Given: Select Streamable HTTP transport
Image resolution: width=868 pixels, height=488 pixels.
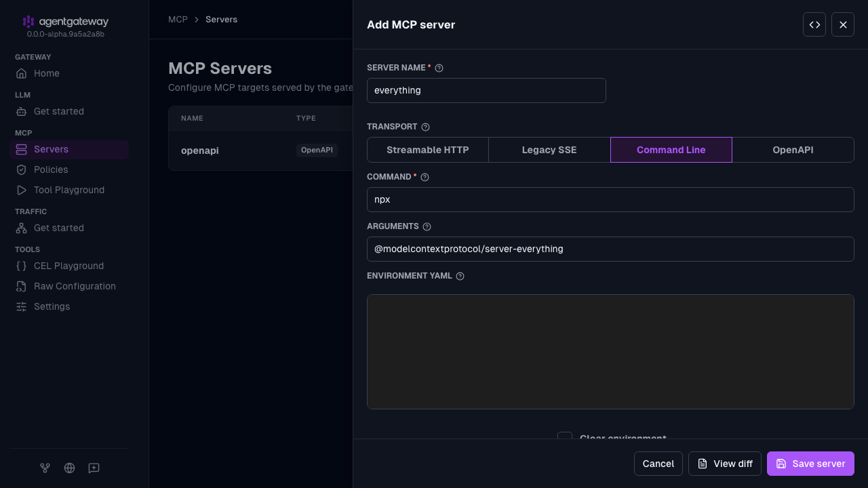Looking at the screenshot, I should pos(428,150).
